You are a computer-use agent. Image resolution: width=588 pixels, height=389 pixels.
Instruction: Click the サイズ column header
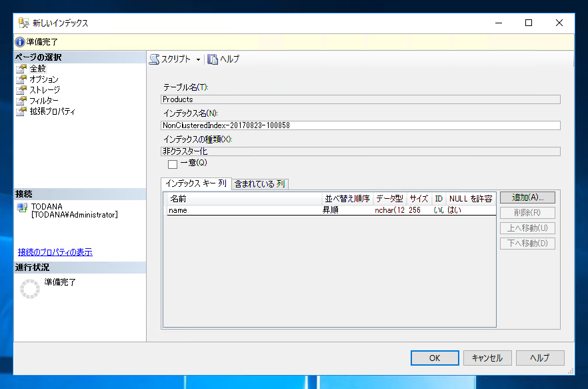tap(419, 199)
